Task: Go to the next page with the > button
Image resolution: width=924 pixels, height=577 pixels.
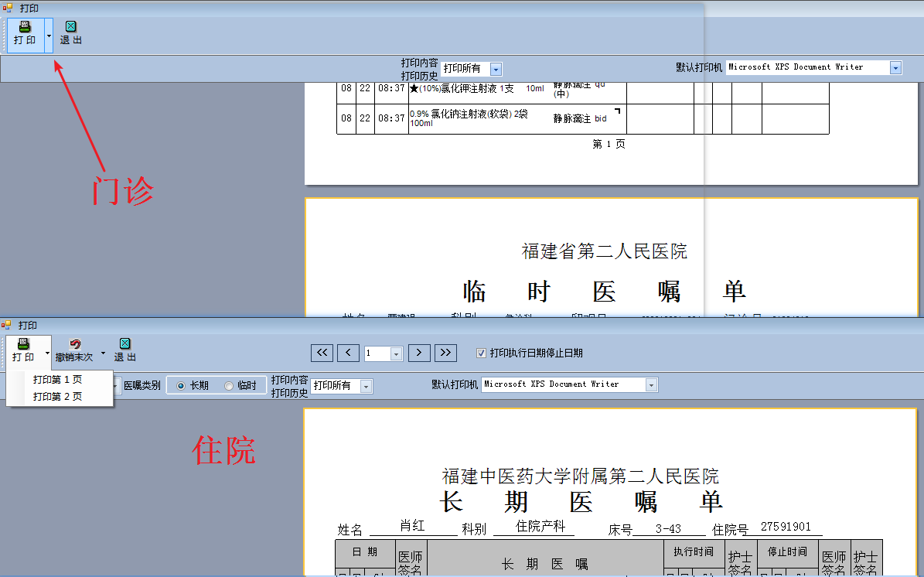Action: tap(419, 353)
